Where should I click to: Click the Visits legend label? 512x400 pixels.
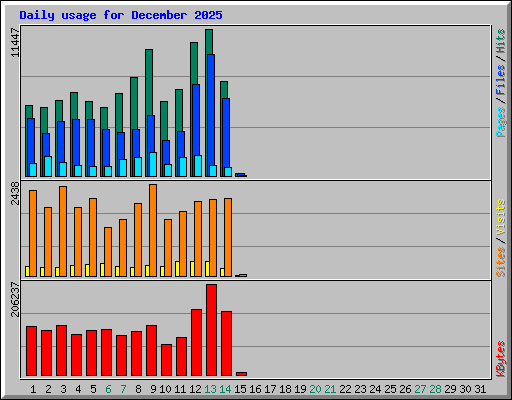(x=501, y=217)
